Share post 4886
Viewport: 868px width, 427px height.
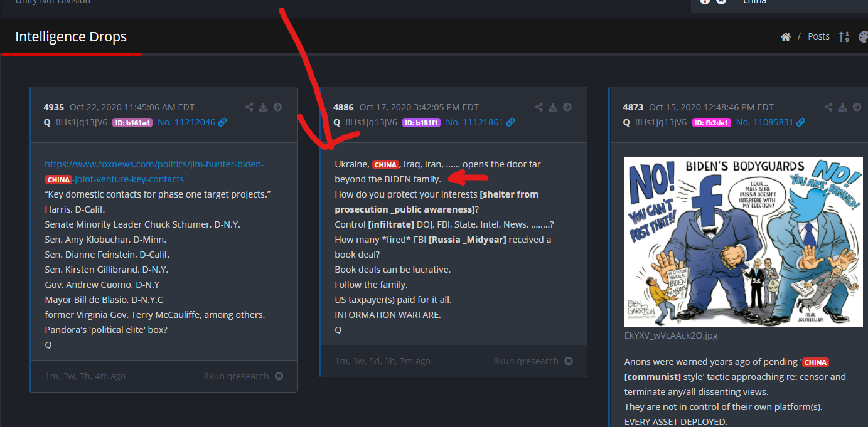538,107
